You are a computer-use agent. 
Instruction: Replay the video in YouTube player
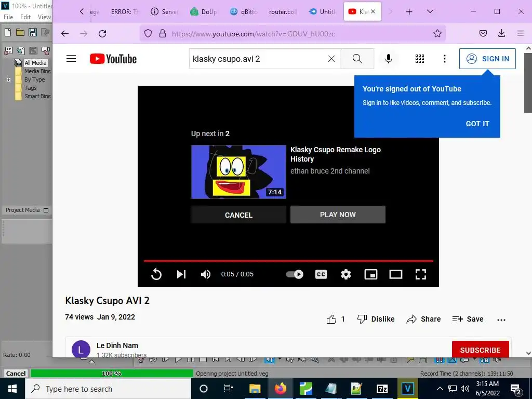(156, 274)
